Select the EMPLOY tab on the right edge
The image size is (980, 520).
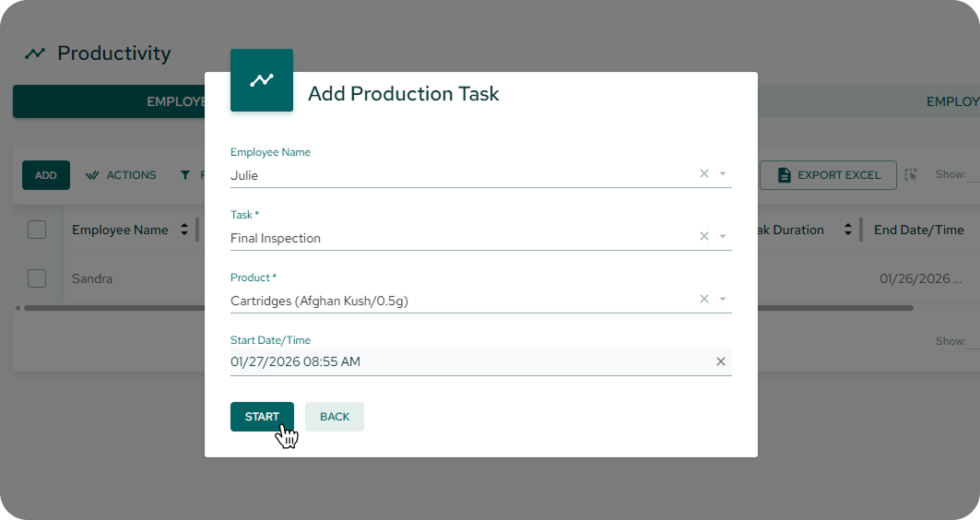pyautogui.click(x=952, y=101)
